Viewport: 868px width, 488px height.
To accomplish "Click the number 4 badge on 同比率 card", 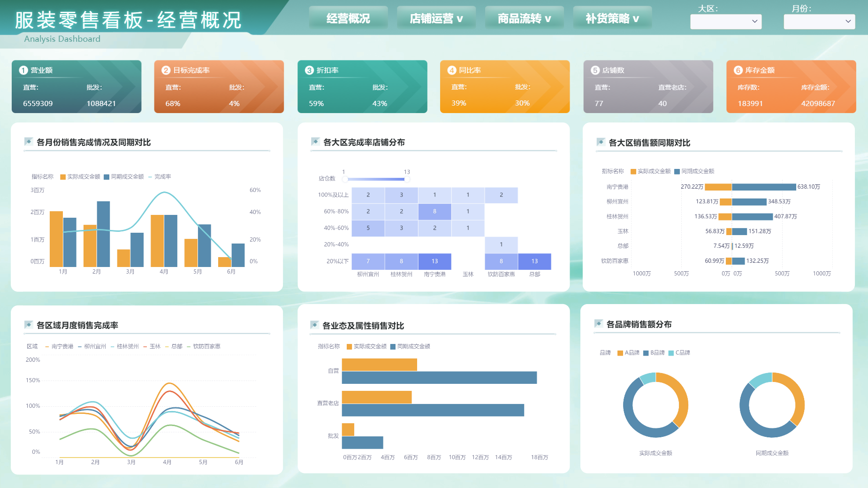I will [x=452, y=70].
